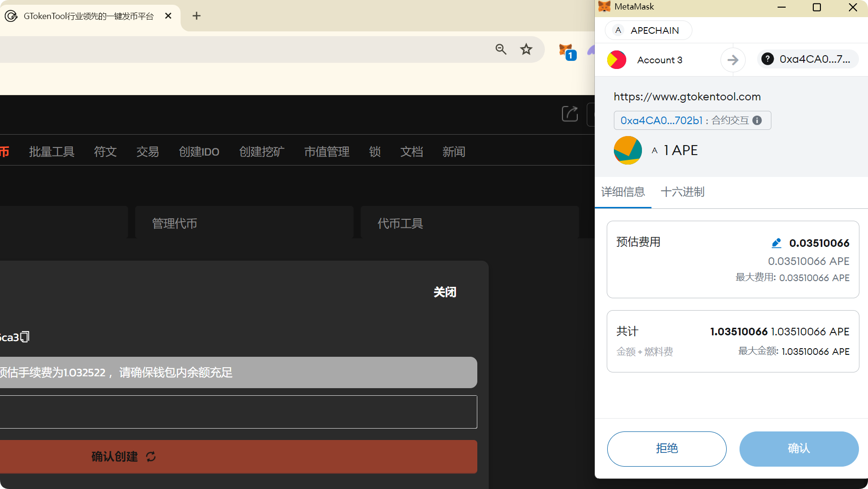Image resolution: width=868 pixels, height=489 pixels.
Task: Open 符文 menu item
Action: click(105, 152)
